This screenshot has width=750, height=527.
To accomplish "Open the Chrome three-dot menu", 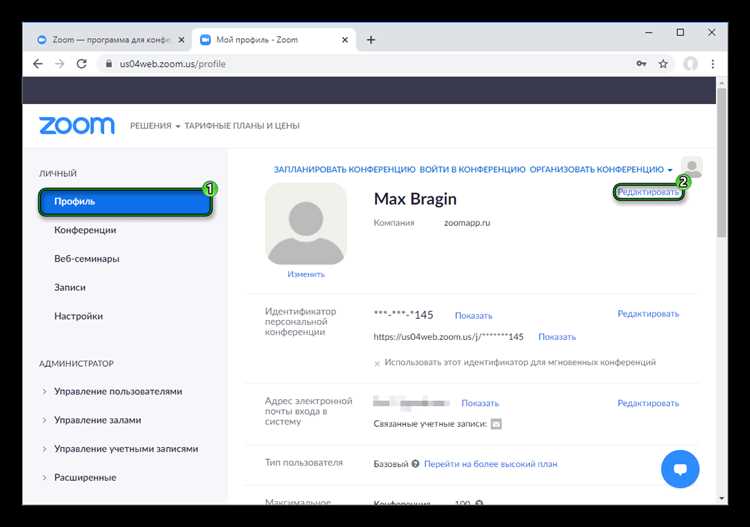I will coord(713,64).
